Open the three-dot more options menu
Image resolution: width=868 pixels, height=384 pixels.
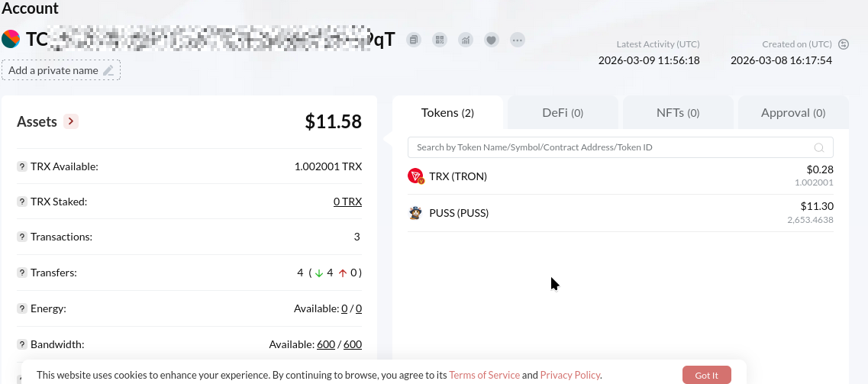(x=518, y=40)
